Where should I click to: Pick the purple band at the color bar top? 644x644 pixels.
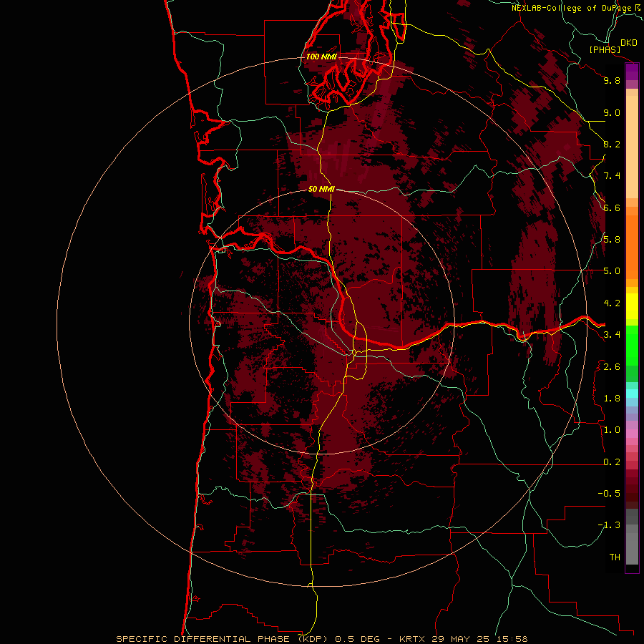(632, 72)
